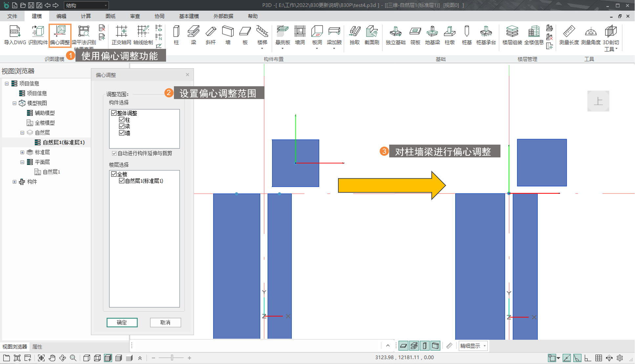Click the 确定 button
635x364 pixels.
point(122,322)
